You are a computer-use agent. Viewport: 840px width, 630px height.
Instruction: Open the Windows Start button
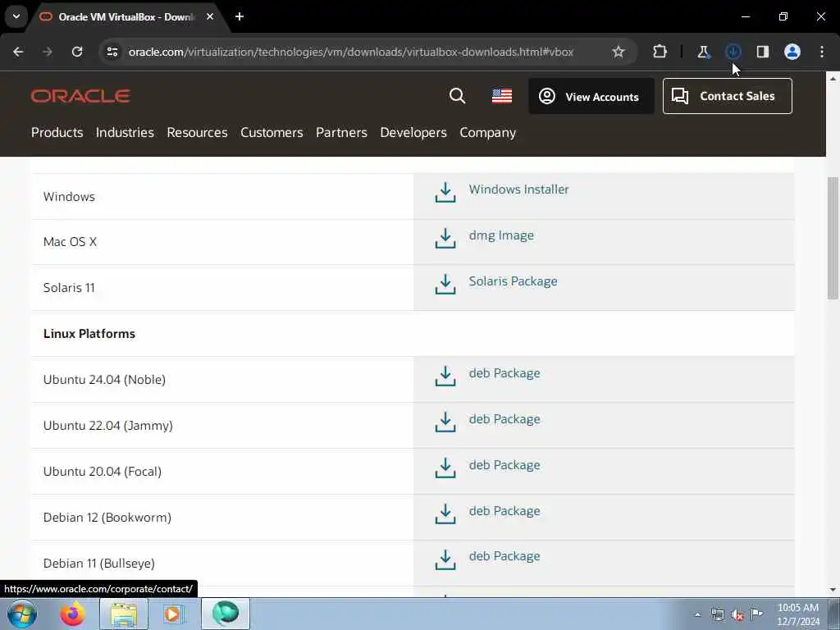click(x=22, y=614)
